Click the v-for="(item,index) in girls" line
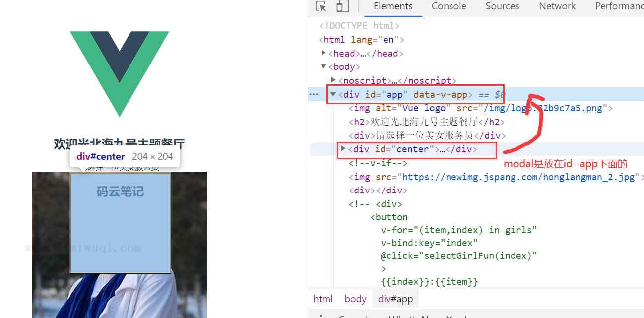The image size is (644, 318). [459, 230]
